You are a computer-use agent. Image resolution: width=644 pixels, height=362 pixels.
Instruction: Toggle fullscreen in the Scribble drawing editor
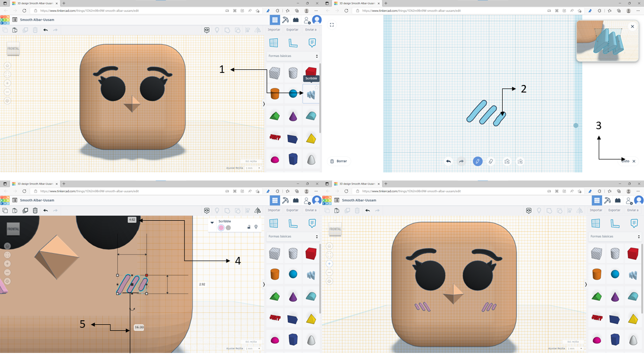tap(332, 25)
